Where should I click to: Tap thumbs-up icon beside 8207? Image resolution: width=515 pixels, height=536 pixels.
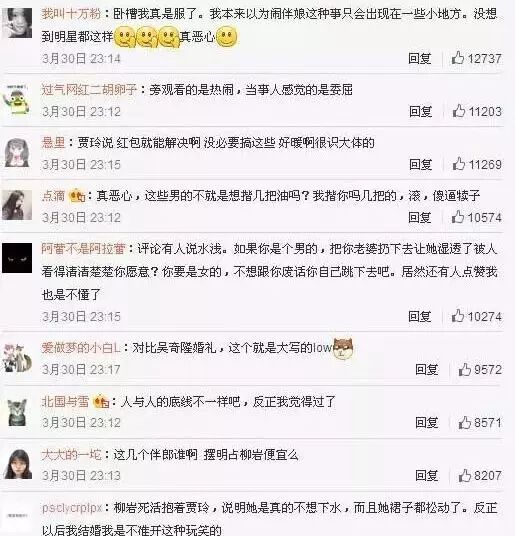point(465,475)
